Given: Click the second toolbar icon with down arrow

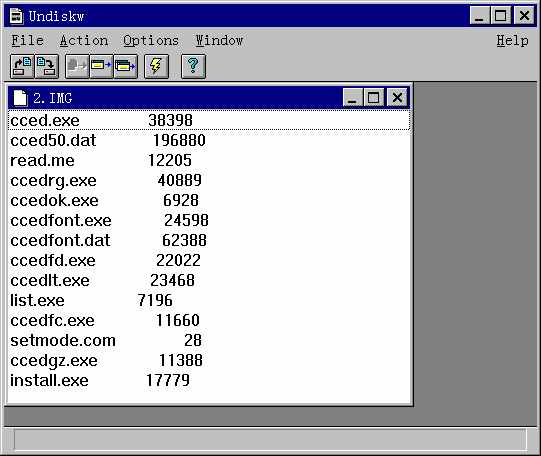Looking at the screenshot, I should [x=46, y=66].
